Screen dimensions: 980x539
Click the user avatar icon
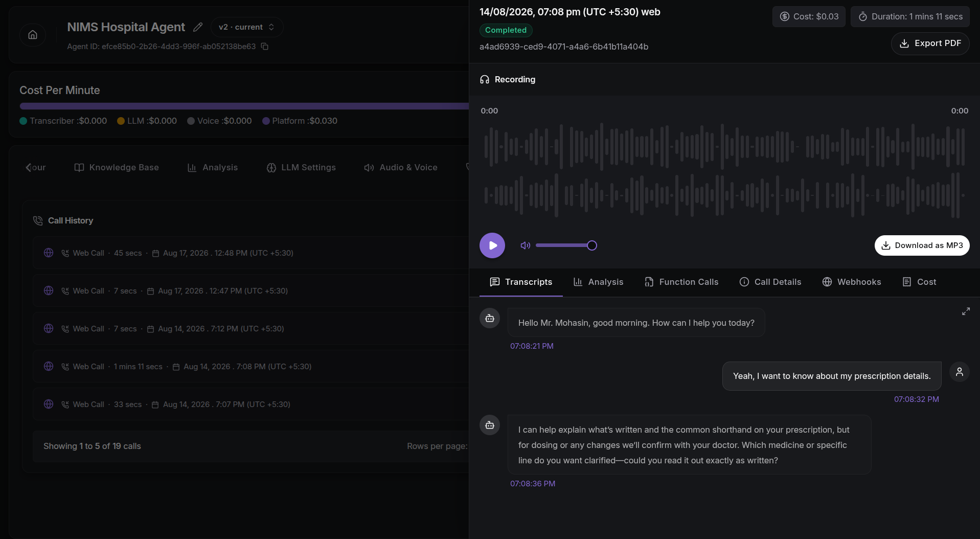point(960,372)
